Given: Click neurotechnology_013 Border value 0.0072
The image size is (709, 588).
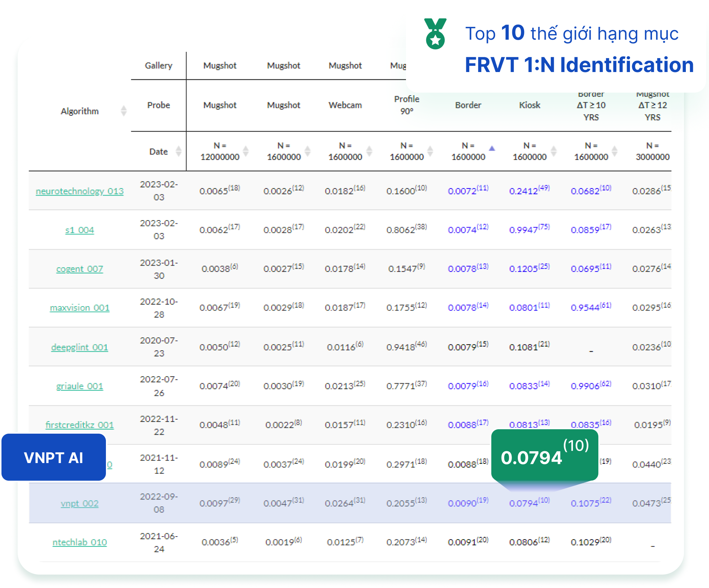Looking at the screenshot, I should [x=468, y=190].
